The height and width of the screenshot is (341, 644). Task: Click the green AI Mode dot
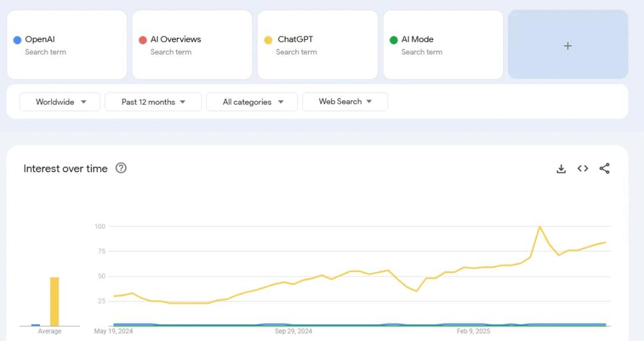tap(394, 40)
